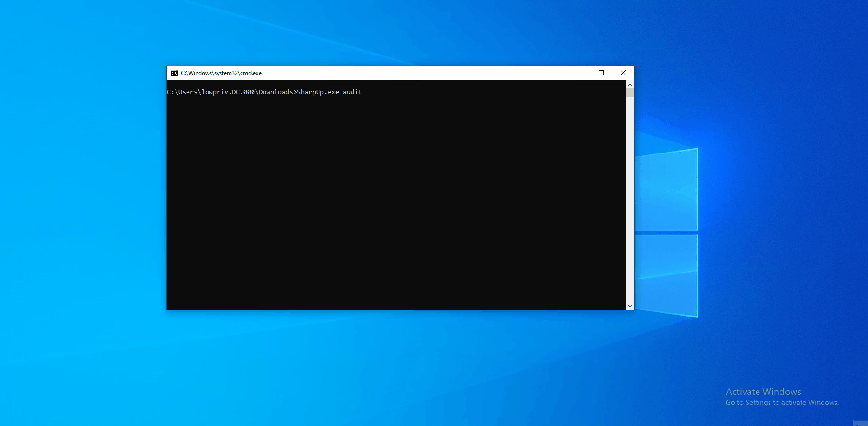Click the vertical scrollbar thumb in cmd

coord(630,93)
